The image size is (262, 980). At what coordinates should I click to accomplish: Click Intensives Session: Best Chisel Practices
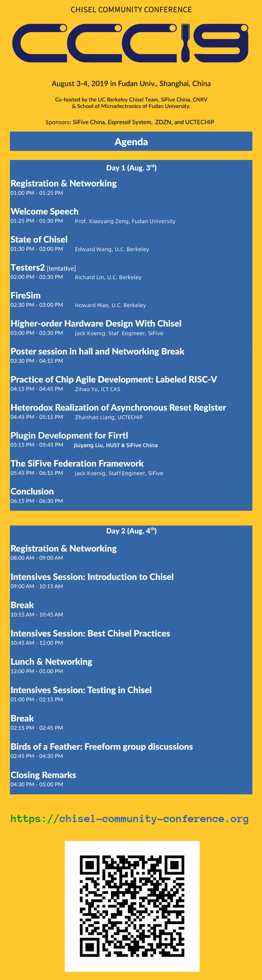[x=90, y=633]
